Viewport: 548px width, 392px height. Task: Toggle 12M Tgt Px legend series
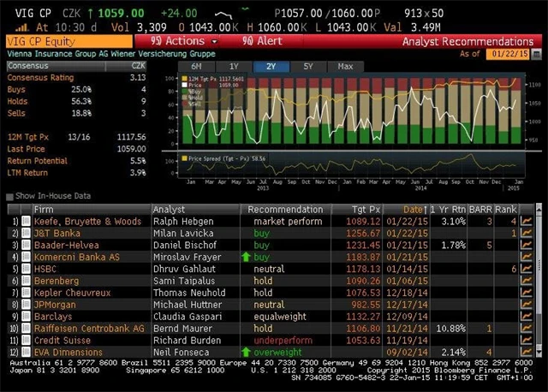pyautogui.click(x=183, y=79)
